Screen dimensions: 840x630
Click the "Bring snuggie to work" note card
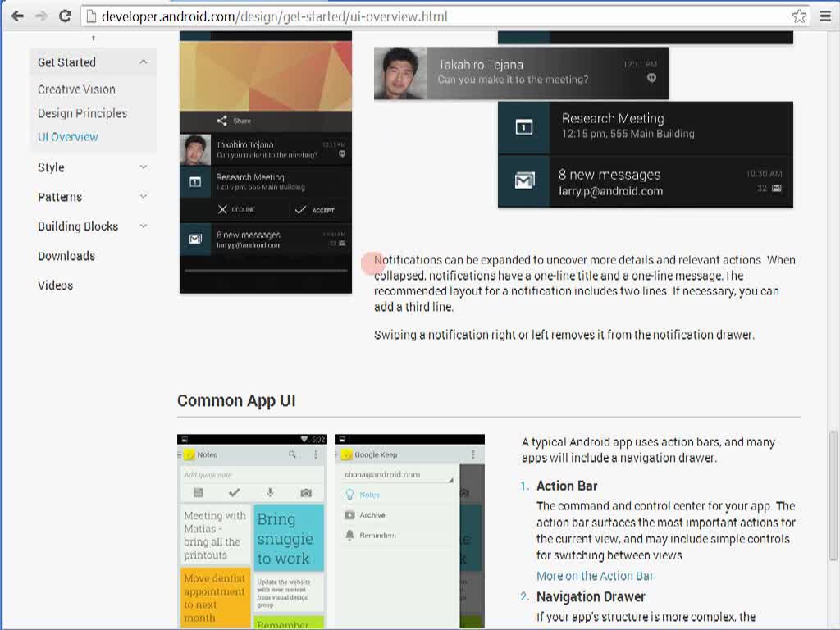coord(289,538)
